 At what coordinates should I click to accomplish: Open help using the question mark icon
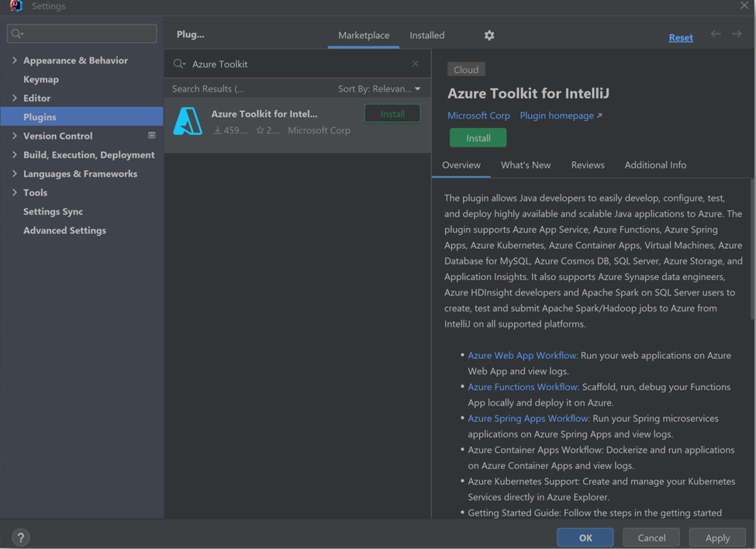click(20, 537)
